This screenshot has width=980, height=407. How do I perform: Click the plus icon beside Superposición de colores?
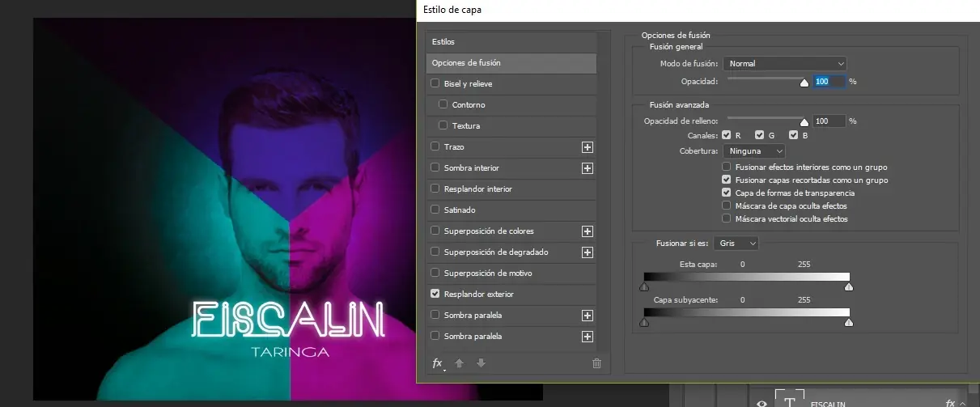588,231
